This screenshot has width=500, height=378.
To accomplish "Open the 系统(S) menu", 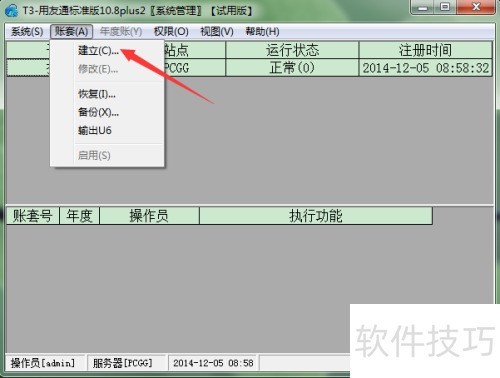I will point(27,32).
